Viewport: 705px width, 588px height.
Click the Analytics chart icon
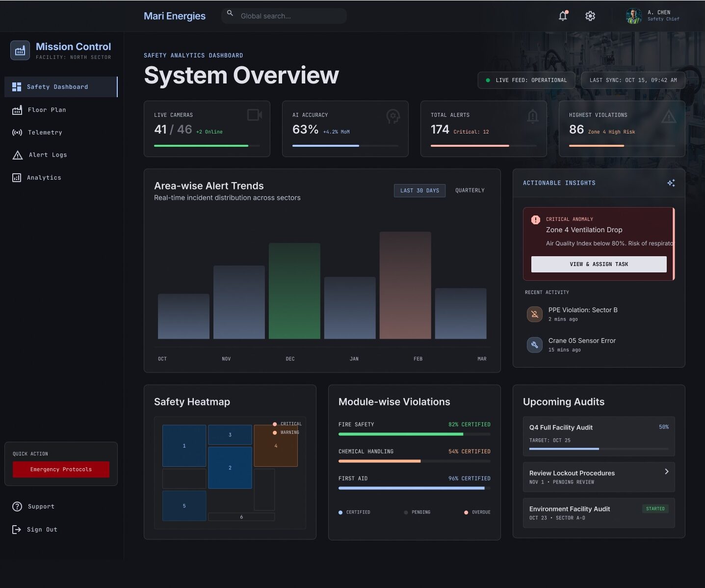(17, 178)
